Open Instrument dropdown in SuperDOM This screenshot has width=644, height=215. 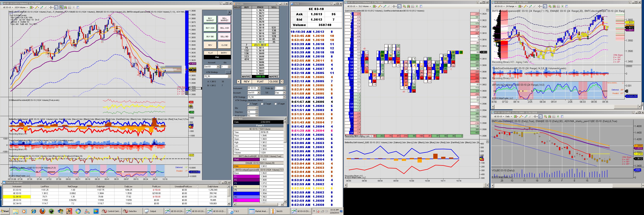[259, 88]
